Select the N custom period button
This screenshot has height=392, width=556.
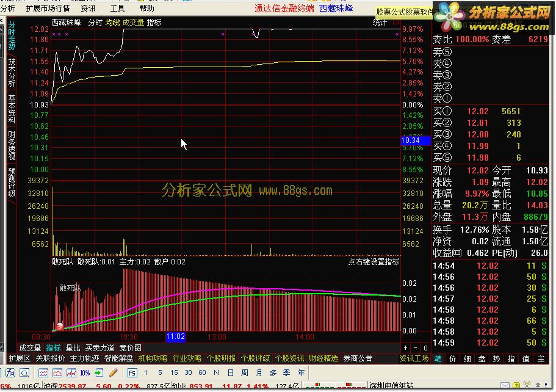coord(216,372)
